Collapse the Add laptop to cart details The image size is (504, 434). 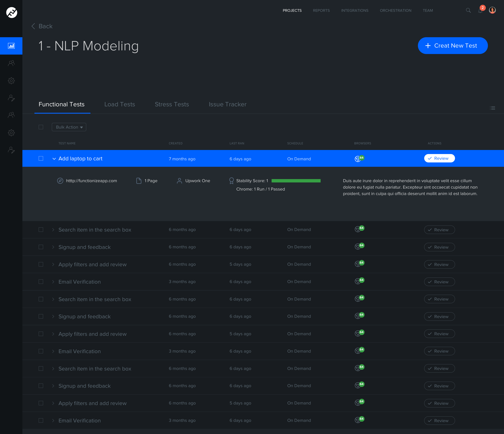[x=54, y=159]
